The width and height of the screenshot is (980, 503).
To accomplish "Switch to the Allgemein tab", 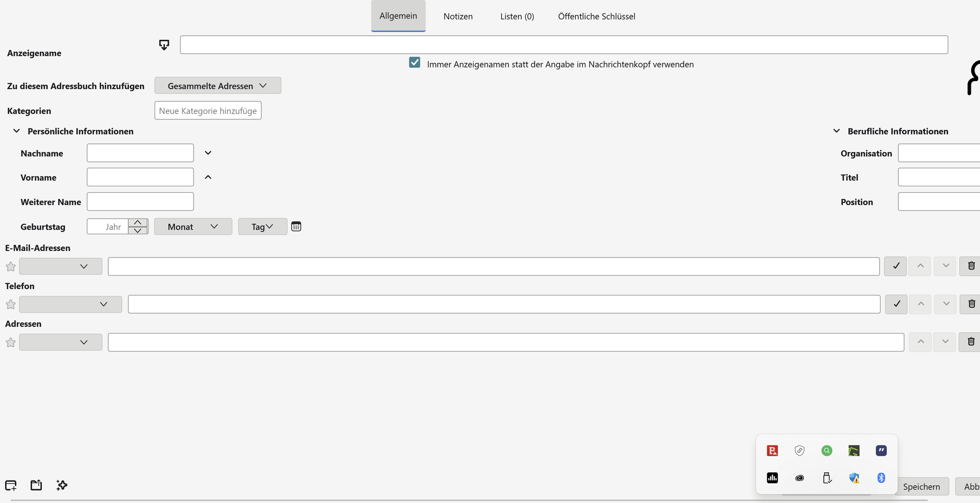I will click(x=398, y=16).
